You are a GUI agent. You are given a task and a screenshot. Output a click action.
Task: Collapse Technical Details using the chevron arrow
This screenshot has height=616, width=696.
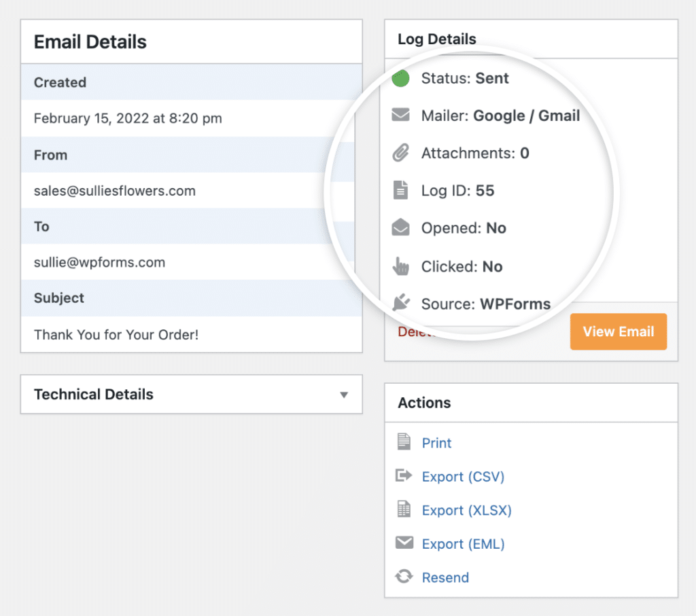coord(344,394)
